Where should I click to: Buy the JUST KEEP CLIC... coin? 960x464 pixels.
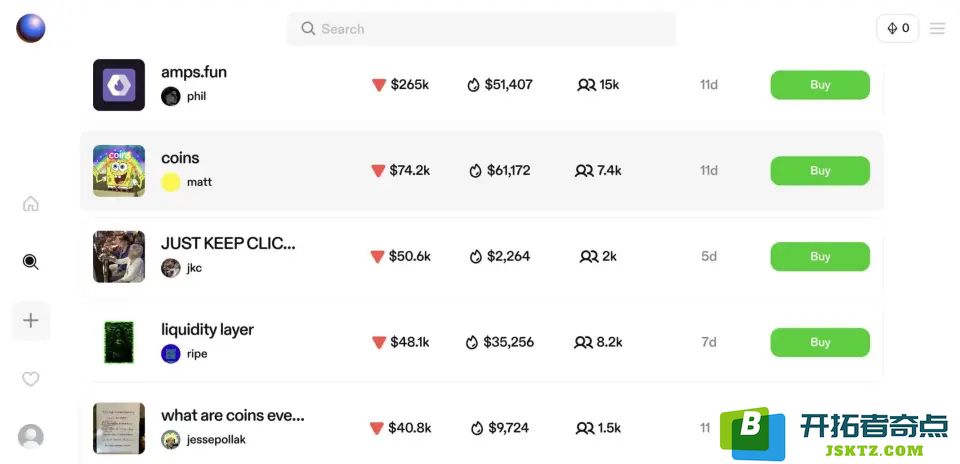coord(820,256)
